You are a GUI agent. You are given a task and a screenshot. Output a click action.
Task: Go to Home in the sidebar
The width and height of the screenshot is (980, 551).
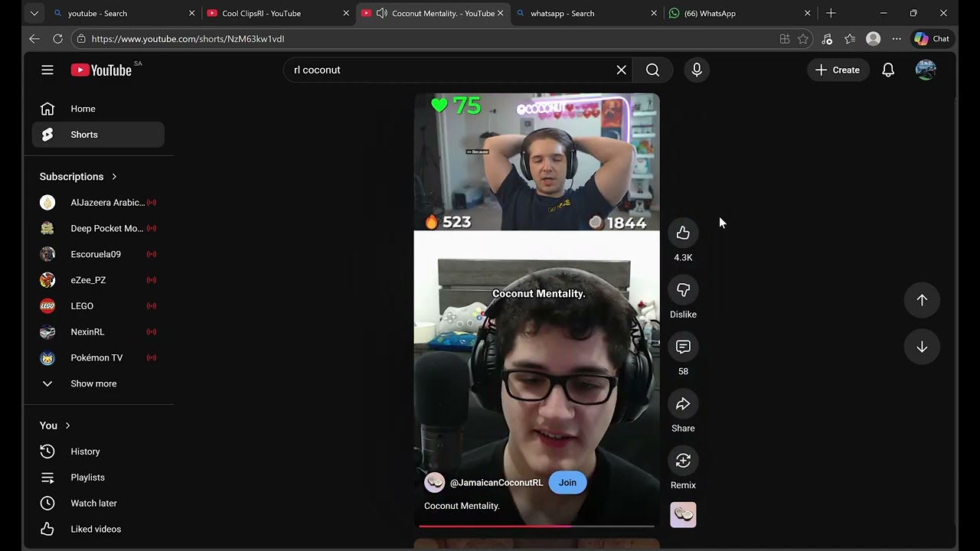(98, 109)
